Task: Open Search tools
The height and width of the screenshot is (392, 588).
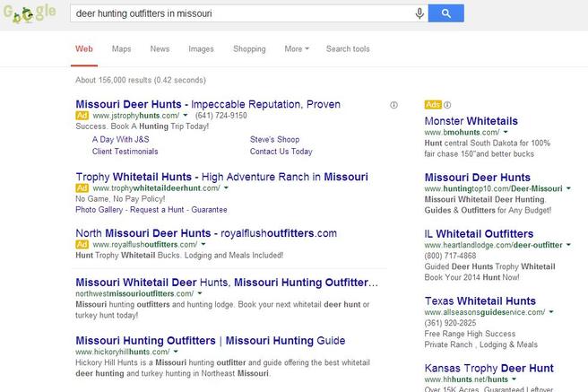Action: coord(348,49)
